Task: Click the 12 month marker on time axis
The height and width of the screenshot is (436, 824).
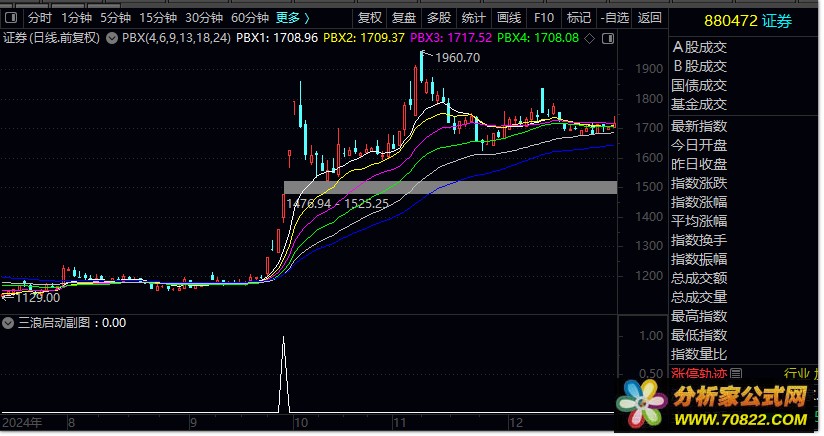Action: [516, 423]
